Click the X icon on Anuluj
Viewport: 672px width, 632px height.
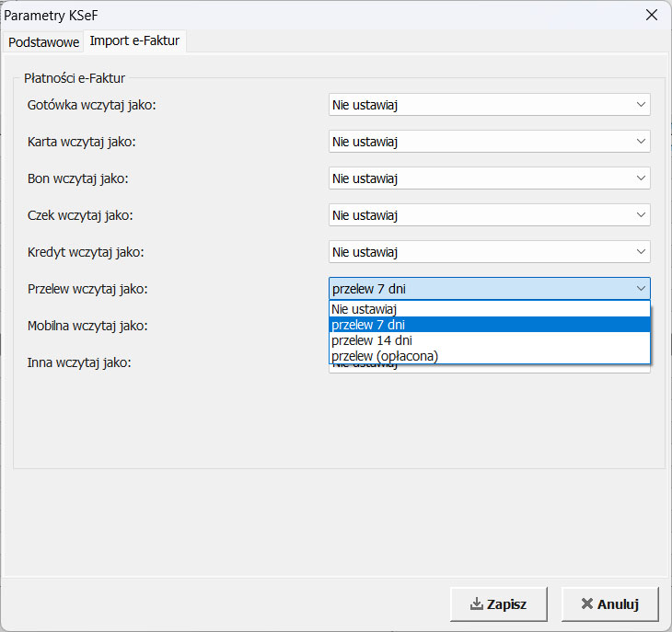[x=586, y=604]
